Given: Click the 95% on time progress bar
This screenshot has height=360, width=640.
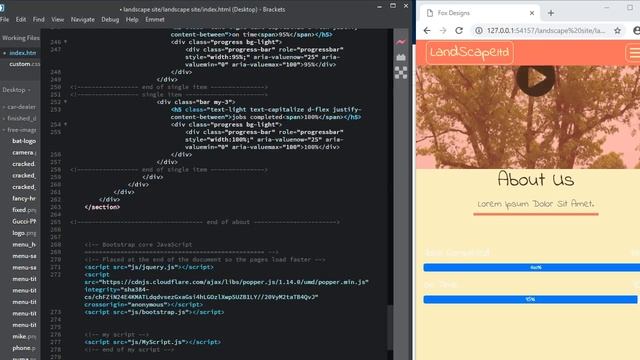Looking at the screenshot, I should coord(530,300).
